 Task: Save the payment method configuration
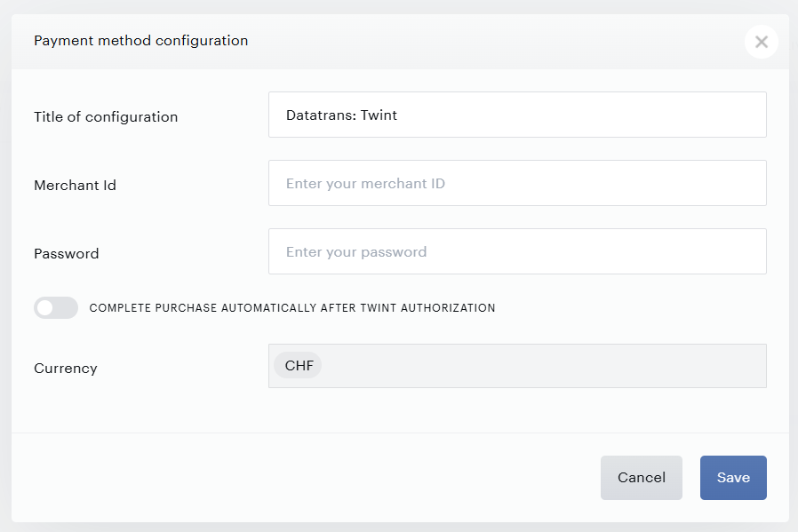(733, 478)
